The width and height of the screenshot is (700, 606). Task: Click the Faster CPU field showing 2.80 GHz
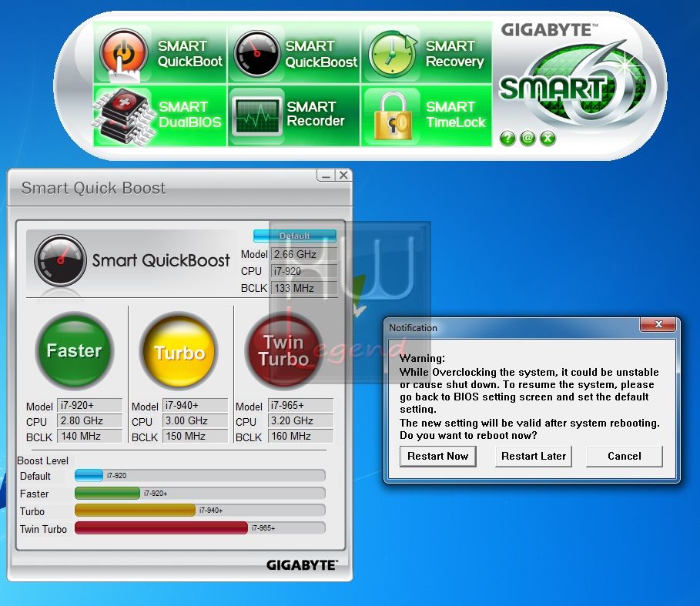pos(90,420)
